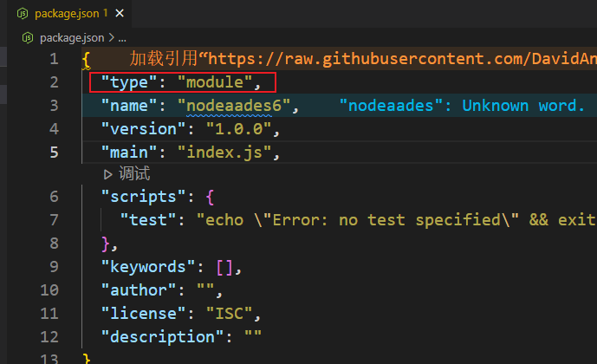
Task: Click the debug play triangle above scripts
Action: pyautogui.click(x=107, y=174)
